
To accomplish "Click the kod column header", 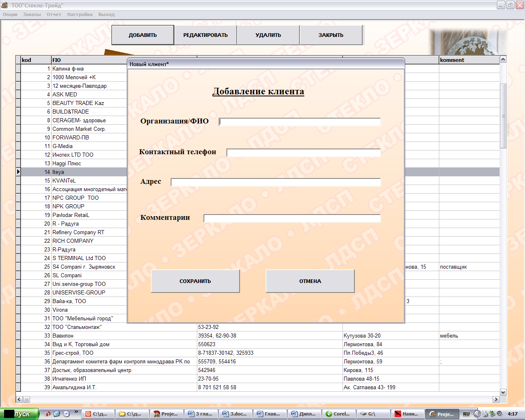I will [36, 60].
